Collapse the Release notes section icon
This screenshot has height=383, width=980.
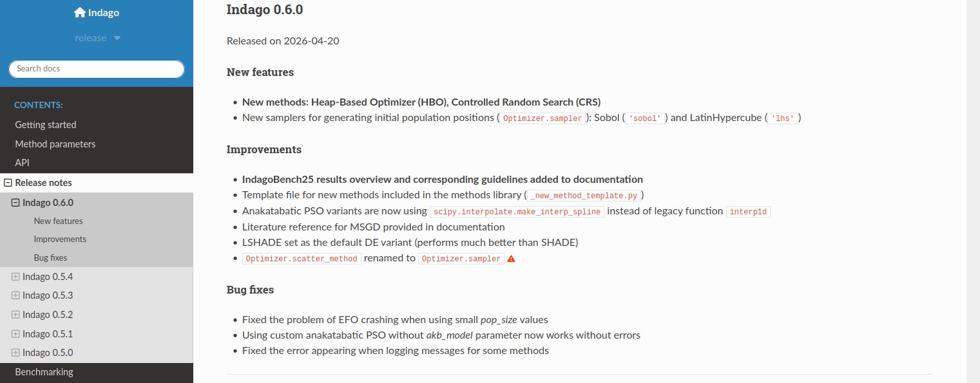8,183
